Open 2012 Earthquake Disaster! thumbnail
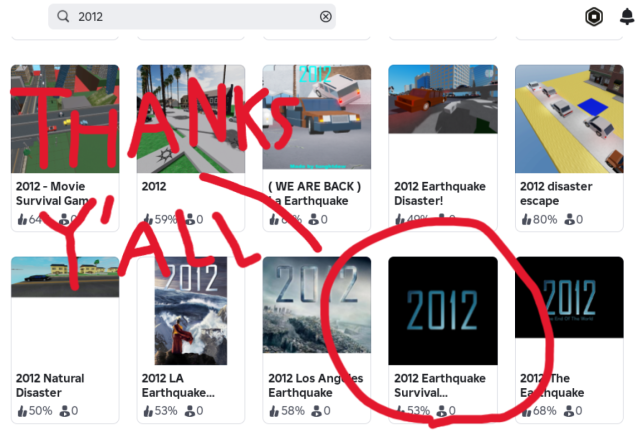 443,99
